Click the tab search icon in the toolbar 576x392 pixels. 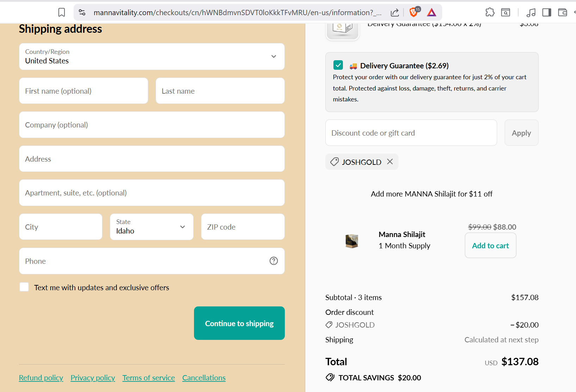click(506, 13)
